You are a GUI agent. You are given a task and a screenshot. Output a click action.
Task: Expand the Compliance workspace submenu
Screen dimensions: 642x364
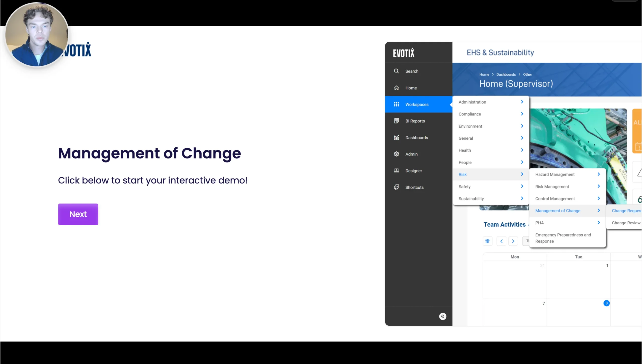coord(491,114)
